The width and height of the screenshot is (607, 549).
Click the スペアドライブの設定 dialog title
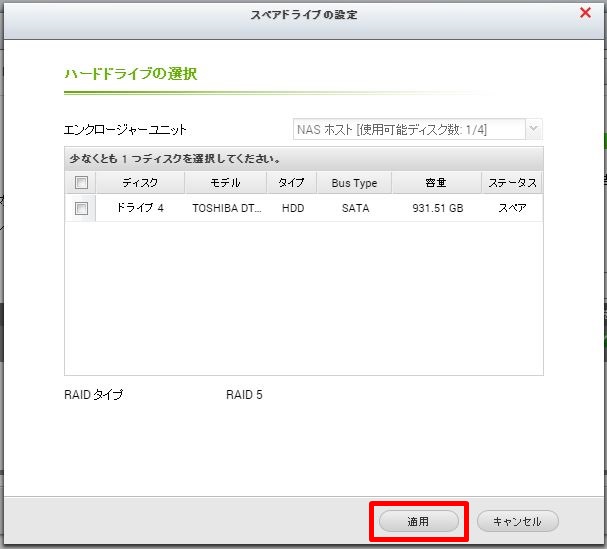304,15
